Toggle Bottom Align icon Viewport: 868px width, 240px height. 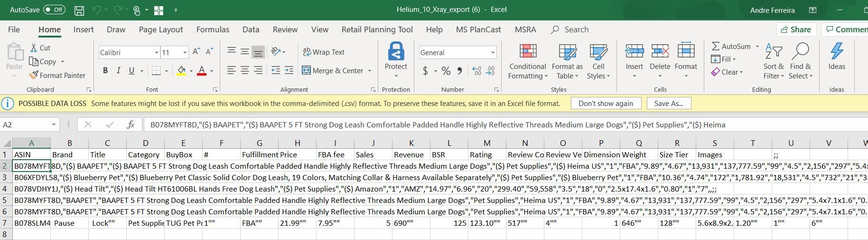258,51
